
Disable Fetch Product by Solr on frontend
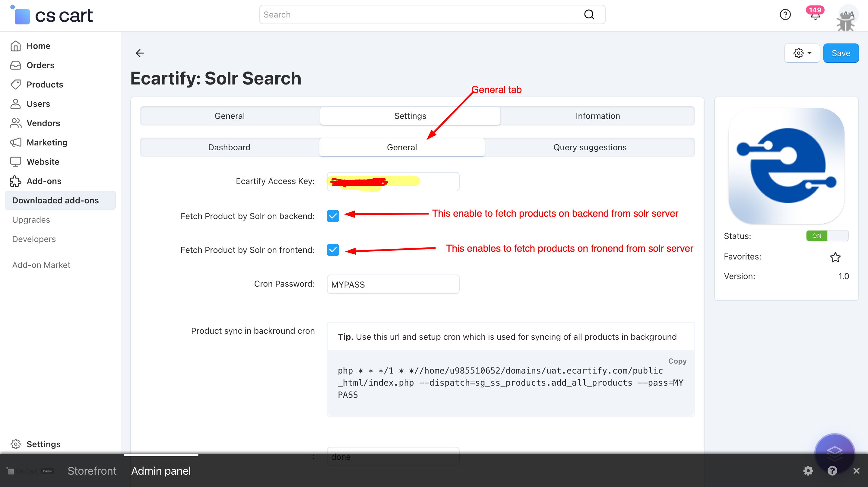coord(333,250)
